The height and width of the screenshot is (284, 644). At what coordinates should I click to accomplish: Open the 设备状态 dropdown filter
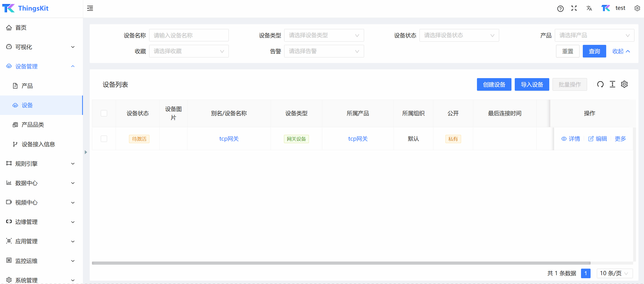click(x=459, y=35)
